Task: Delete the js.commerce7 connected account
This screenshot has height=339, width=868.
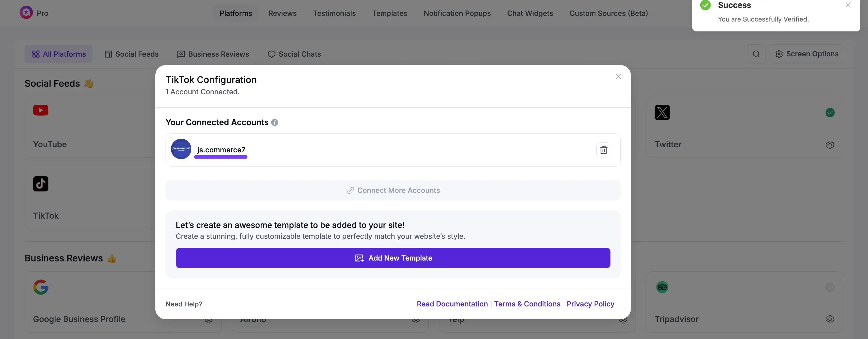Action: pyautogui.click(x=603, y=150)
